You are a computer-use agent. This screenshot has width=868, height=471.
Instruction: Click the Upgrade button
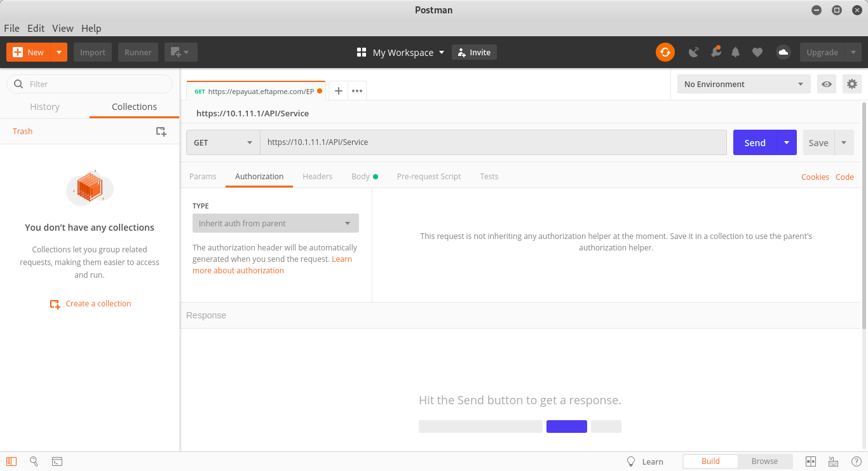[822, 52]
